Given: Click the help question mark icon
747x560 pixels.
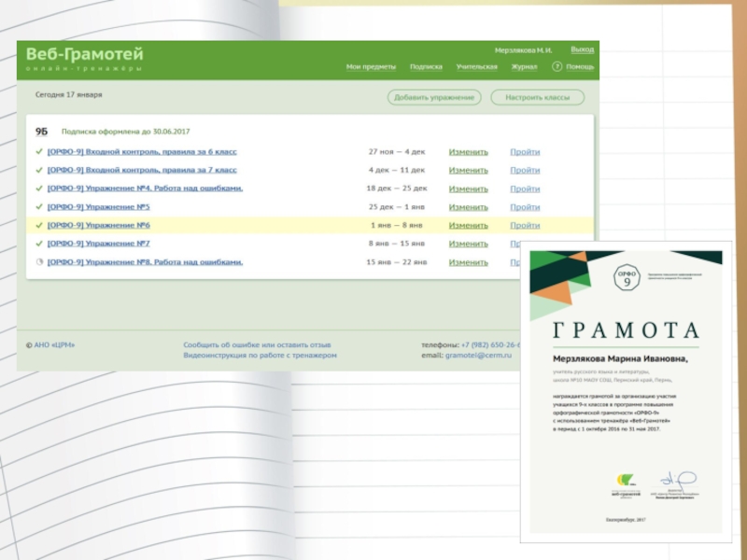Looking at the screenshot, I should [x=557, y=66].
